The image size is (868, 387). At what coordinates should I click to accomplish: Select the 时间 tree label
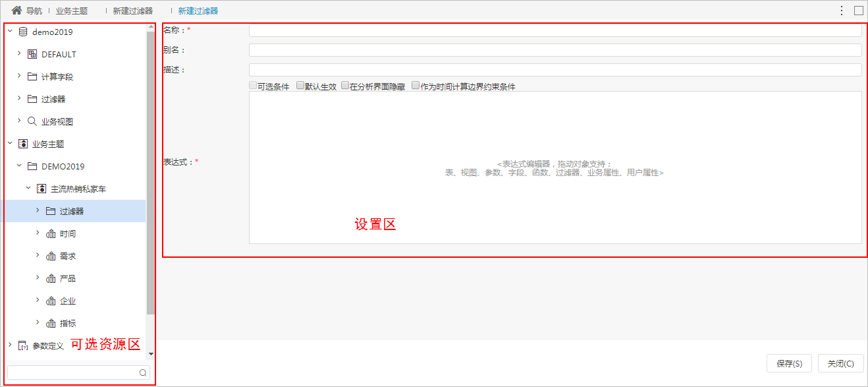point(68,234)
